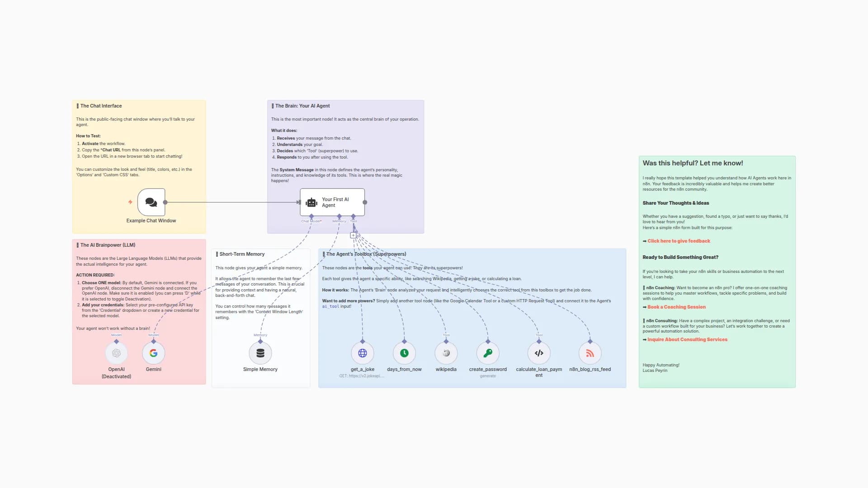Select the create_password key node
Viewport: 868px width, 488px height.
[488, 353]
